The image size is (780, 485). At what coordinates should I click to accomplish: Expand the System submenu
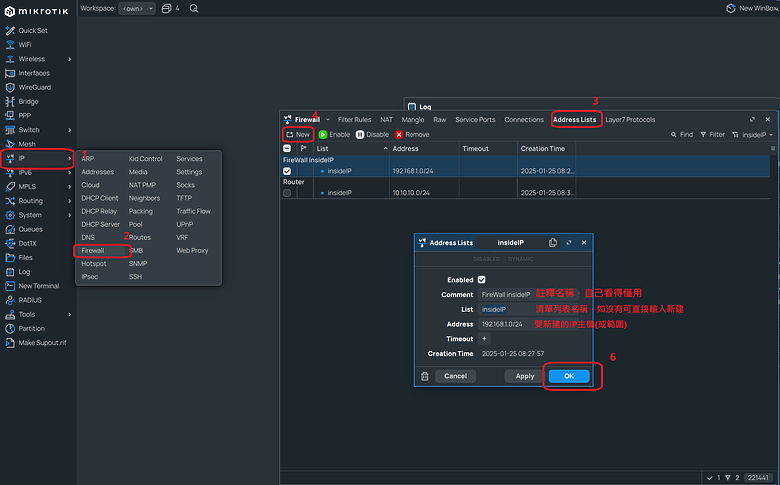70,215
